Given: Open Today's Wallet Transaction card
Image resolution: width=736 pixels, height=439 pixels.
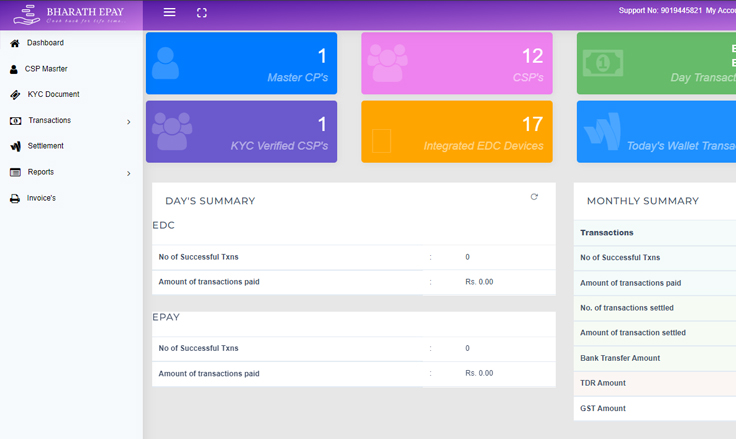Looking at the screenshot, I should point(656,131).
